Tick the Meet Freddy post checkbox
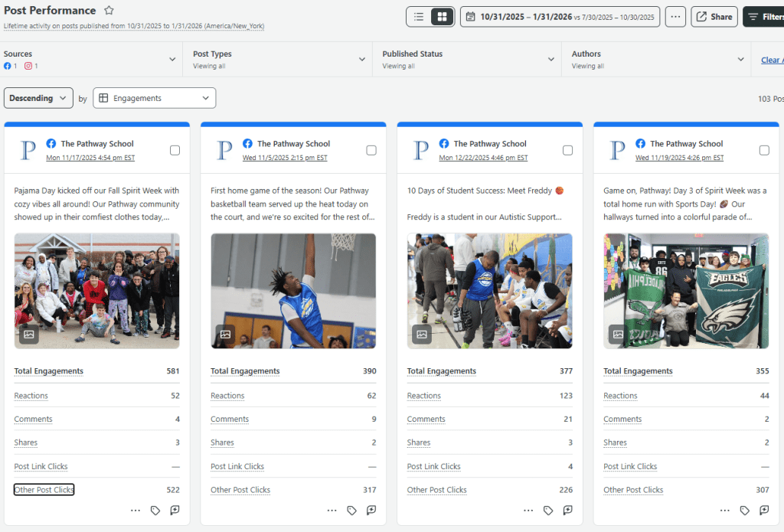Viewport: 784px width, 532px height. coord(567,150)
